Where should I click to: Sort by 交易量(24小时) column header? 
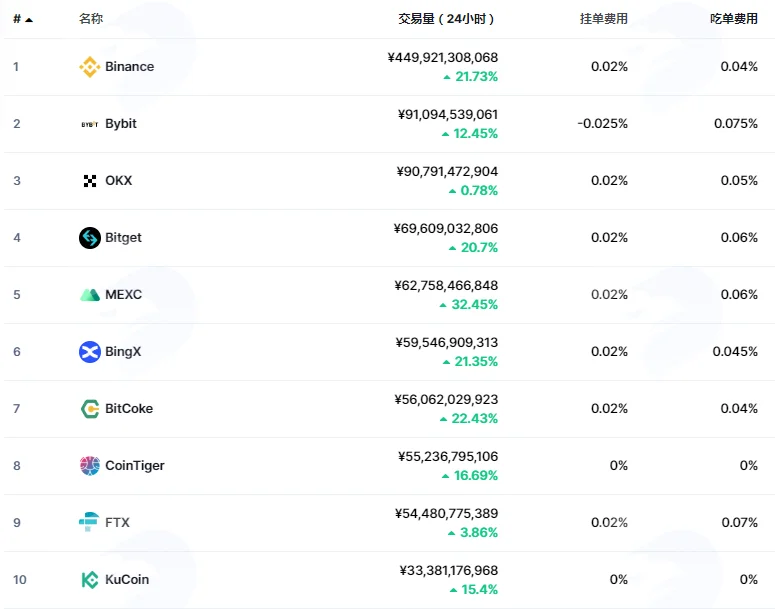click(446, 19)
